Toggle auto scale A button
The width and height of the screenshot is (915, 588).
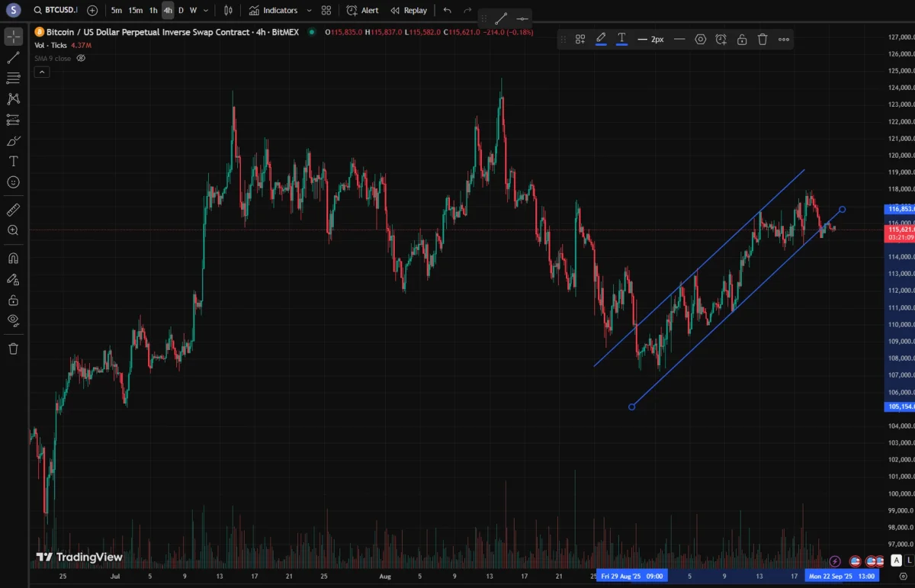tap(898, 561)
